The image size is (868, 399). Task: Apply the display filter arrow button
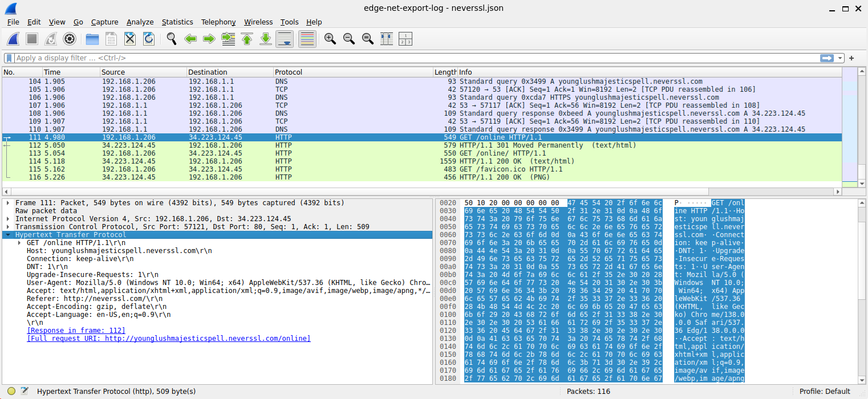[x=826, y=58]
